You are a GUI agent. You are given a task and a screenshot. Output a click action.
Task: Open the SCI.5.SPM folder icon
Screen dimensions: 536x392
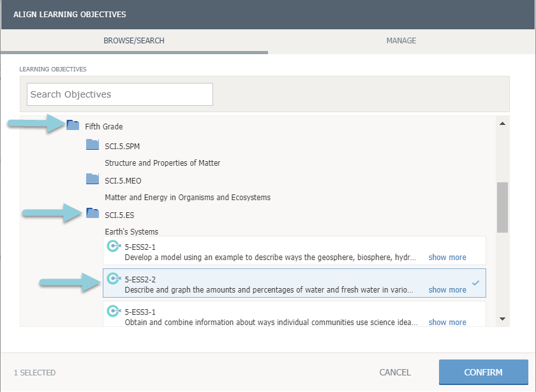(93, 145)
